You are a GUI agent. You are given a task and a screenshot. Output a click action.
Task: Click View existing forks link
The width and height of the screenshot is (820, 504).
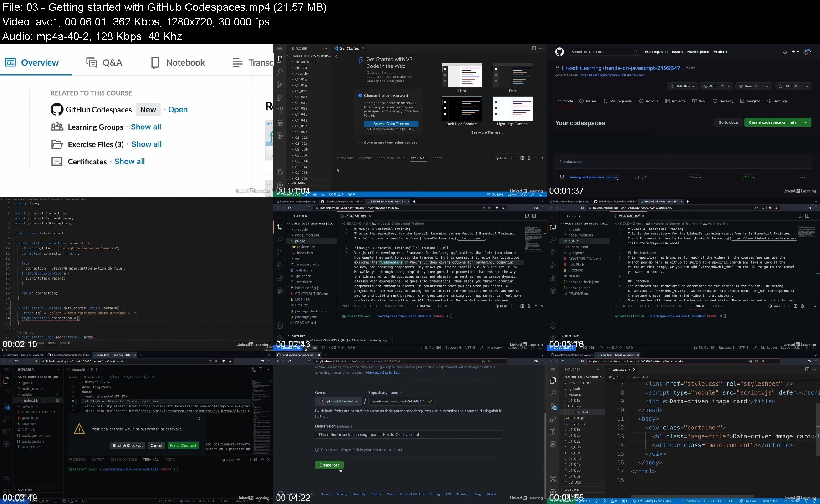(x=382, y=372)
